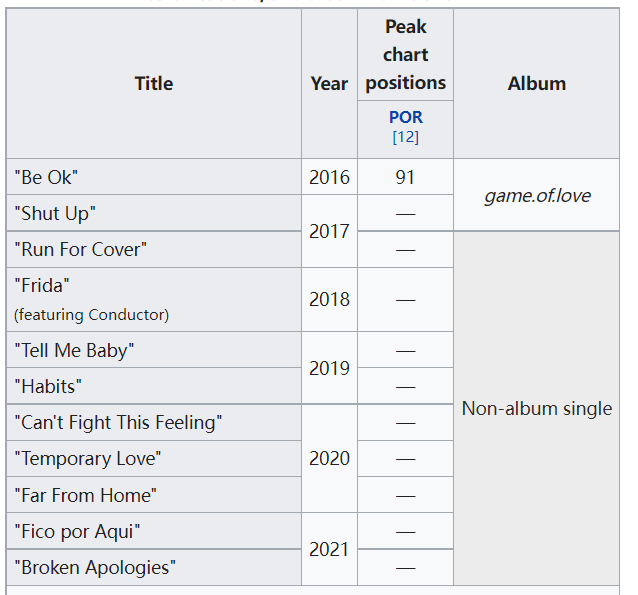Click the "Fico por Aqui" title
This screenshot has width=638, height=595.
pos(77,531)
